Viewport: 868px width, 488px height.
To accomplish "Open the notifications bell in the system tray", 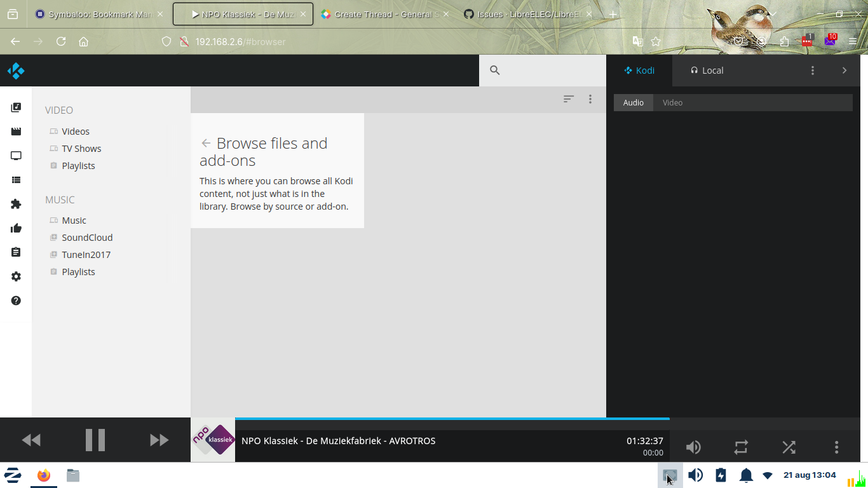I will tap(745, 475).
